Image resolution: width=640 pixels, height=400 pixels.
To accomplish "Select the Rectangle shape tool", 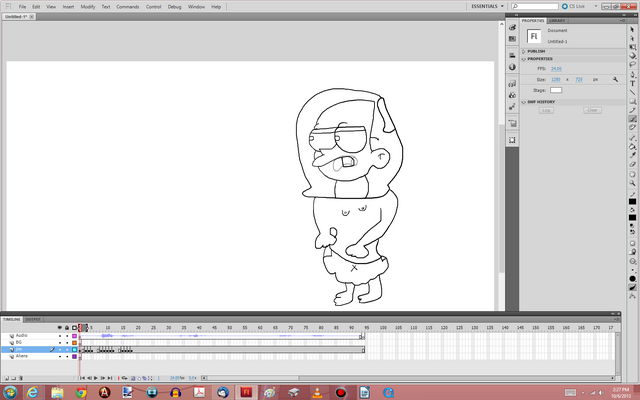I will click(633, 101).
